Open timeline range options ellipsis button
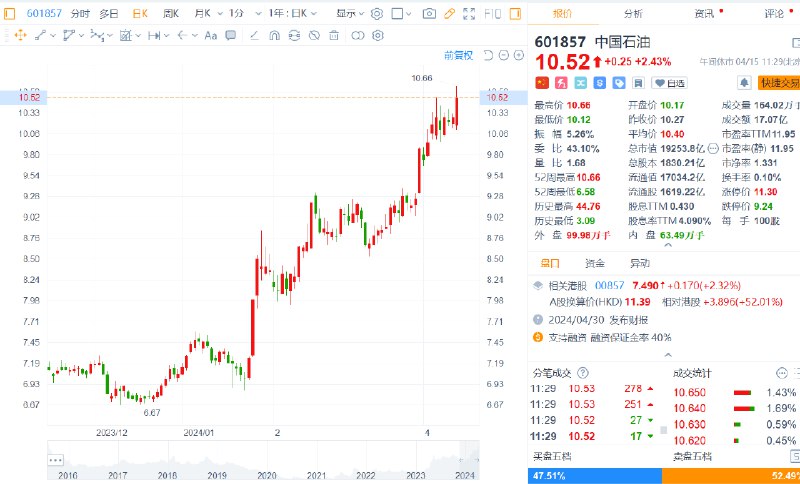The width and height of the screenshot is (800, 484). click(56, 460)
